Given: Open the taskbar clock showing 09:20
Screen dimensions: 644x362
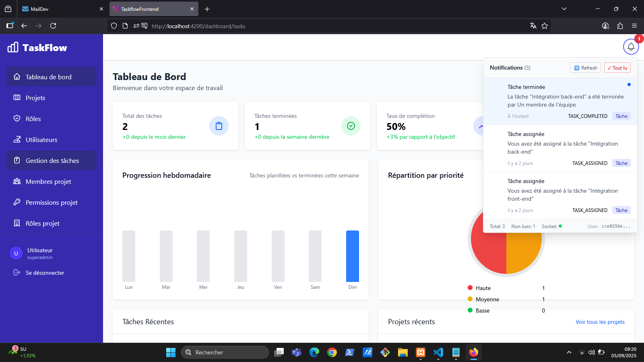Looking at the screenshot, I should pyautogui.click(x=624, y=352).
